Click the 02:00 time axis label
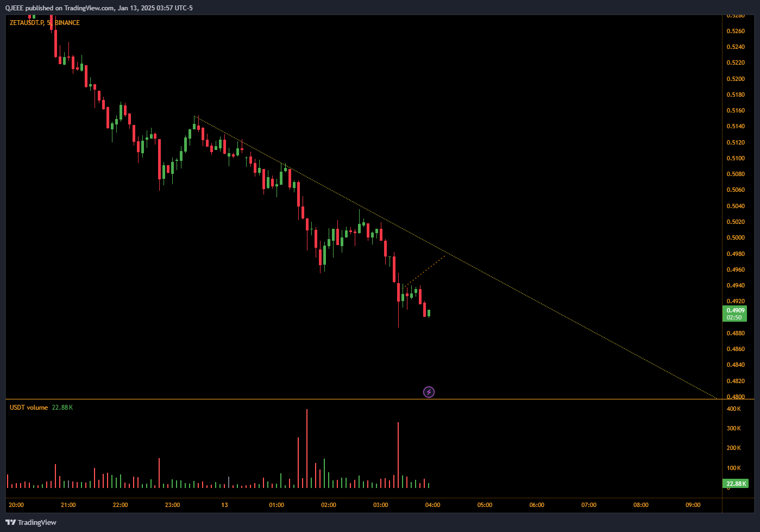Screen dimensions: 760x532 (x=329, y=505)
